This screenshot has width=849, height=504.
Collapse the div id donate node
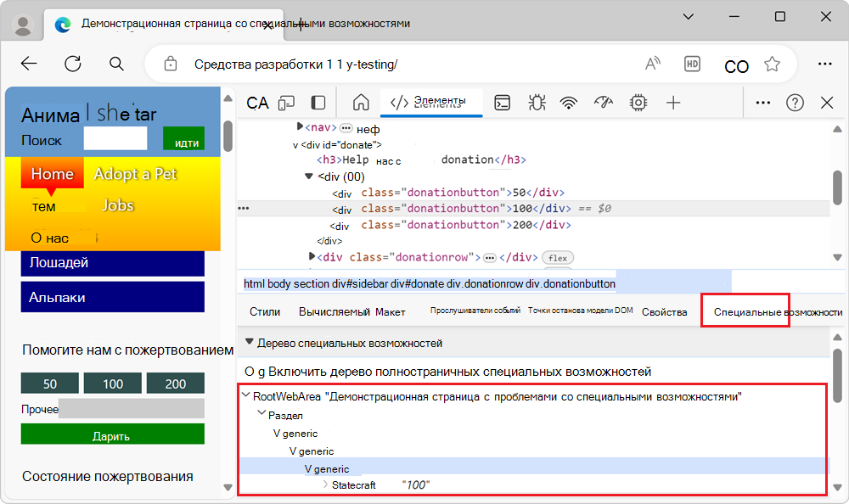[x=295, y=145]
